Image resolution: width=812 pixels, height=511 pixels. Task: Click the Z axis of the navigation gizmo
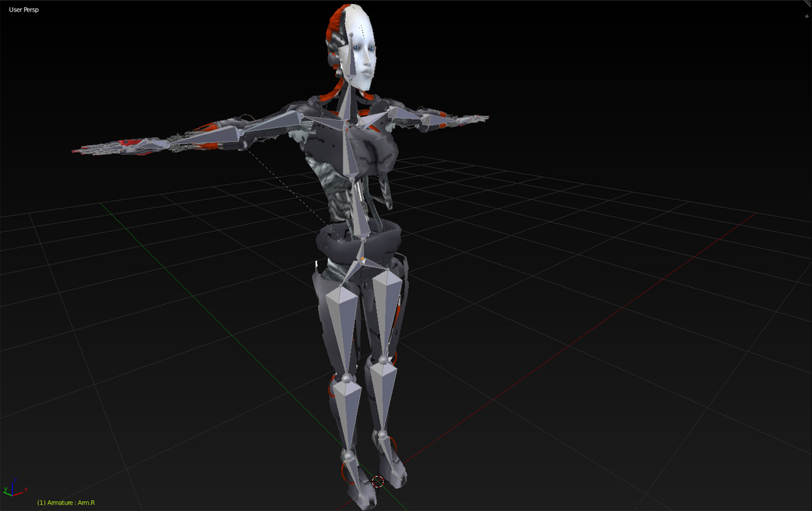[x=14, y=484]
